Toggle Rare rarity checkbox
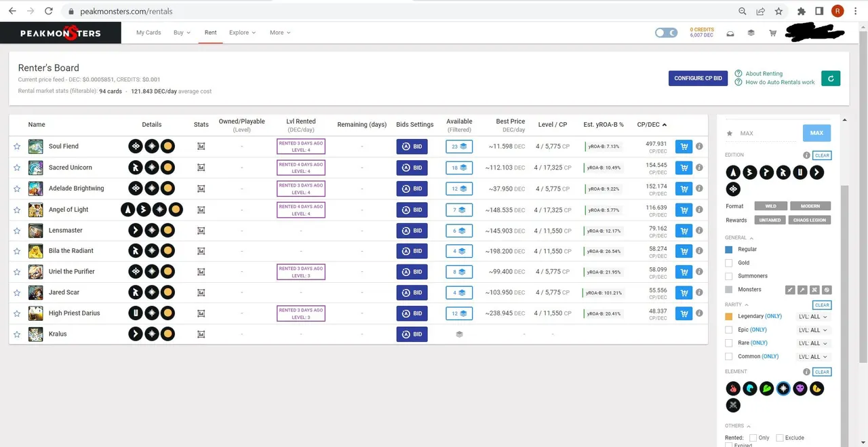The image size is (868, 447). coord(729,343)
